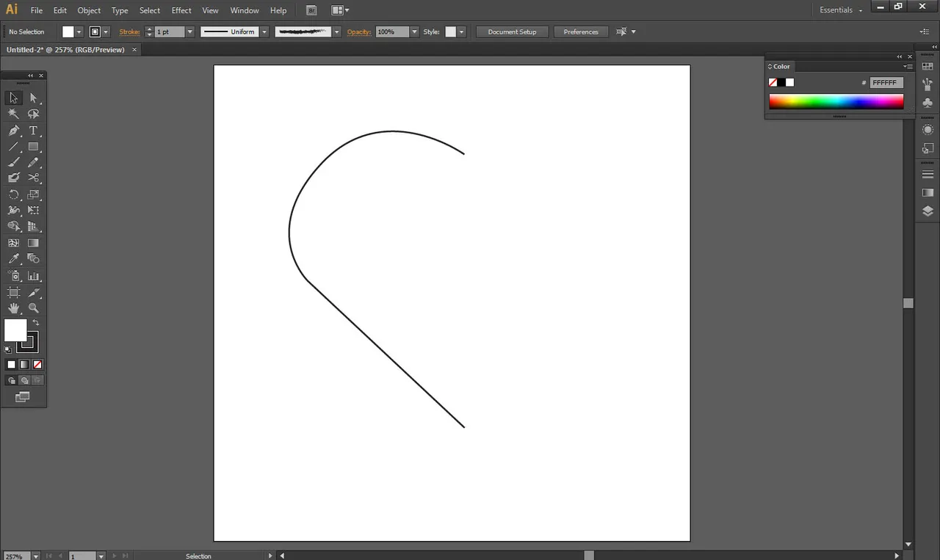Select the Free Transform tool

33,211
